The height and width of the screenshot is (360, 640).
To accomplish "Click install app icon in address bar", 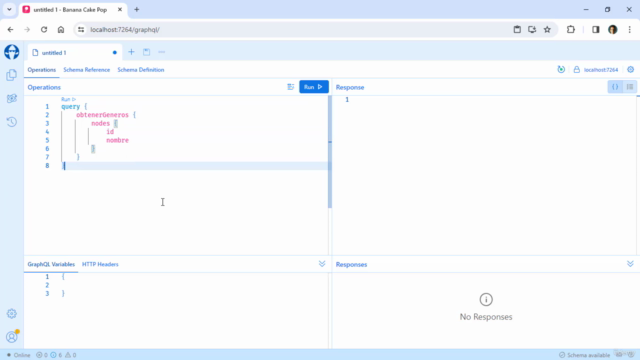I will click(x=532, y=29).
